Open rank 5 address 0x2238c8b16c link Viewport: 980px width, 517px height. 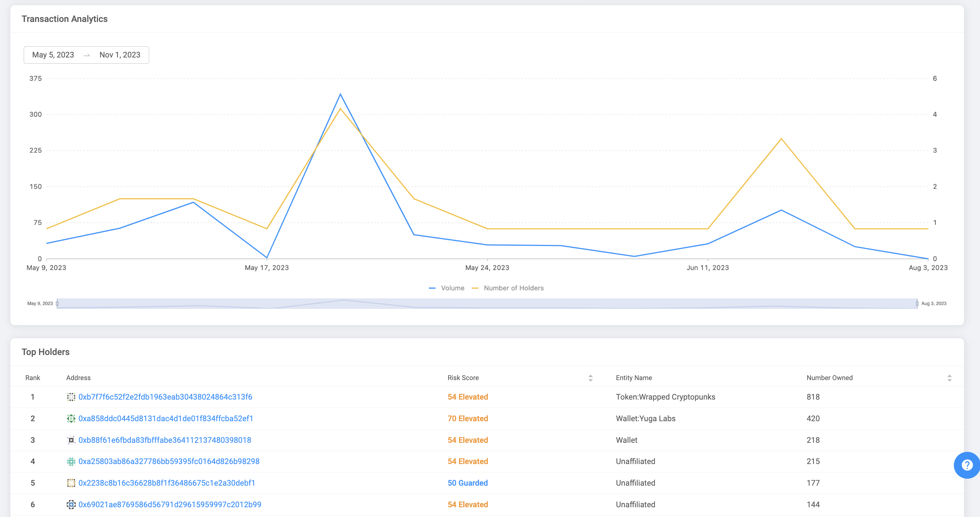pyautogui.click(x=167, y=483)
